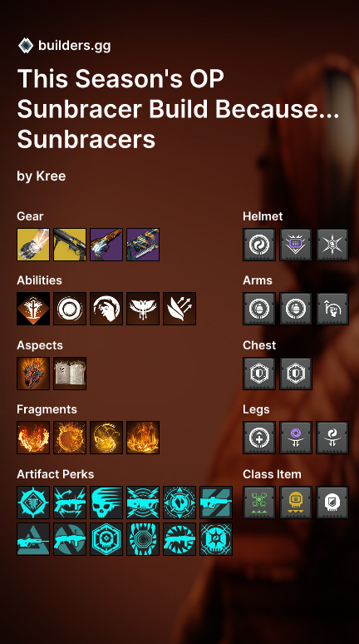Select the yellow Class Item mod icon

[x=296, y=503]
